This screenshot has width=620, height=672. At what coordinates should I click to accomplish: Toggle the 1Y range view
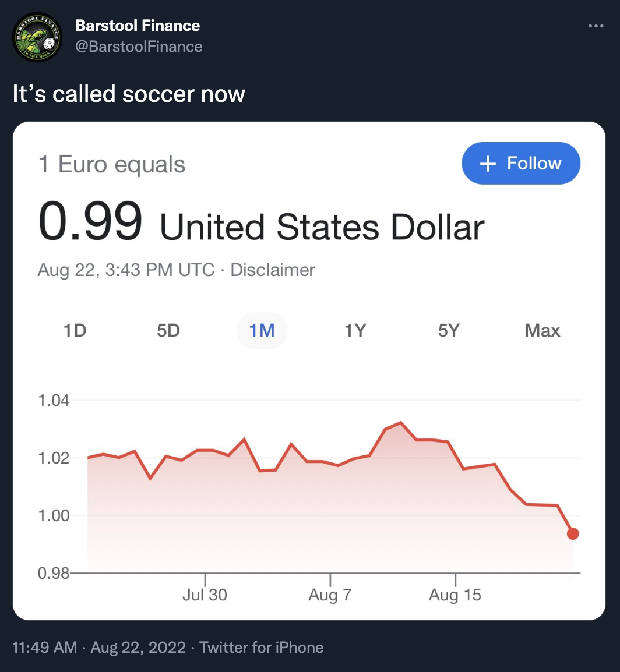355,330
